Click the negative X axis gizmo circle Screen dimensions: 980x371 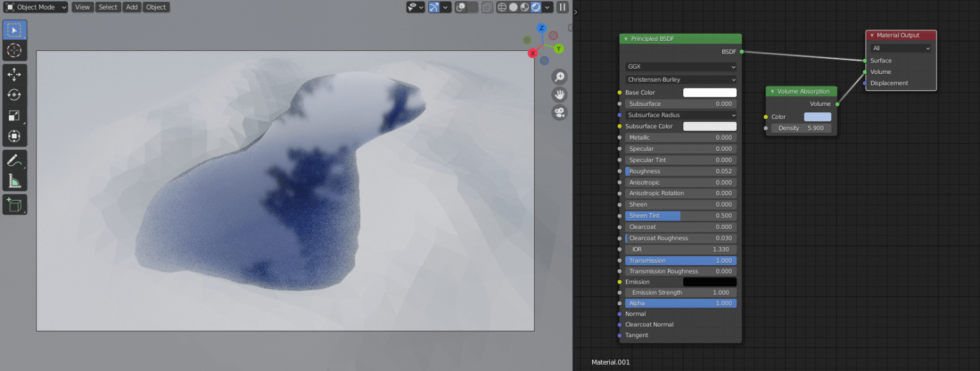[553, 36]
